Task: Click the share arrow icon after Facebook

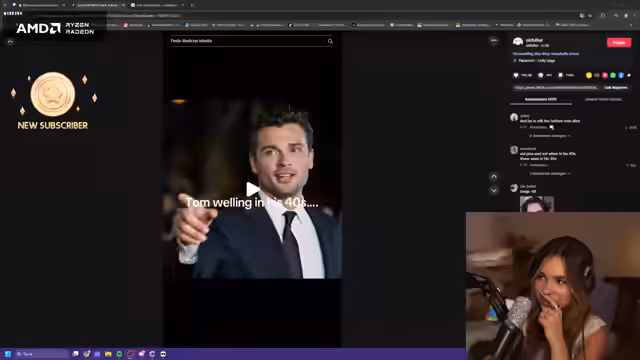Action: tap(629, 76)
